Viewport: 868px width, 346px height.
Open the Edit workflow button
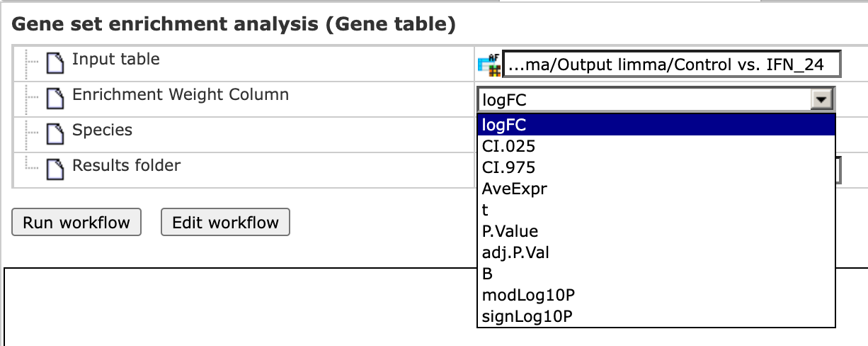click(226, 223)
